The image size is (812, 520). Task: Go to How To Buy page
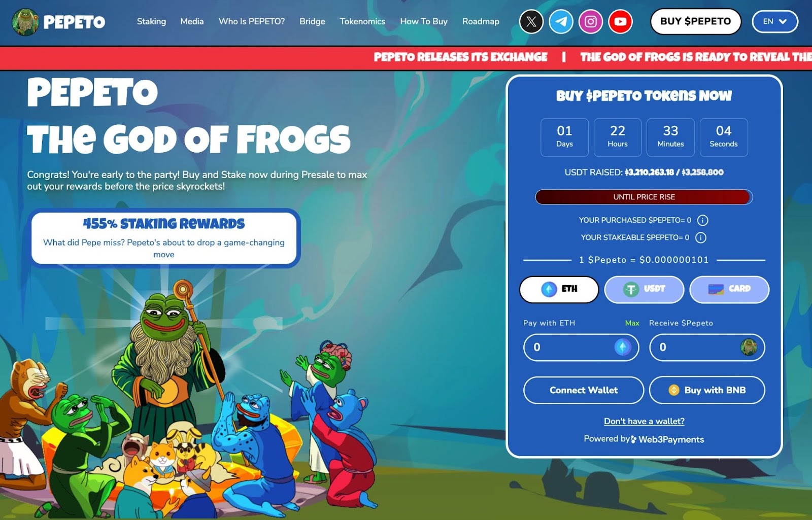coord(424,21)
